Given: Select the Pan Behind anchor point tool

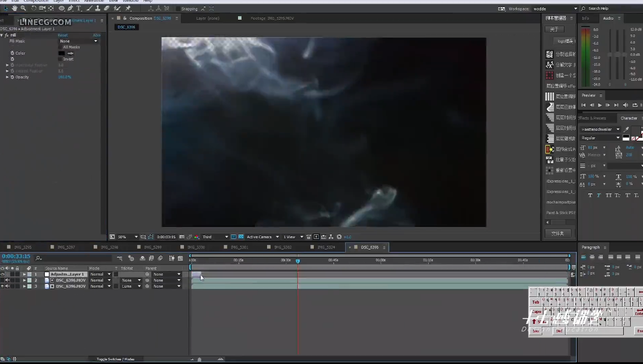Looking at the screenshot, I should pos(51,8).
